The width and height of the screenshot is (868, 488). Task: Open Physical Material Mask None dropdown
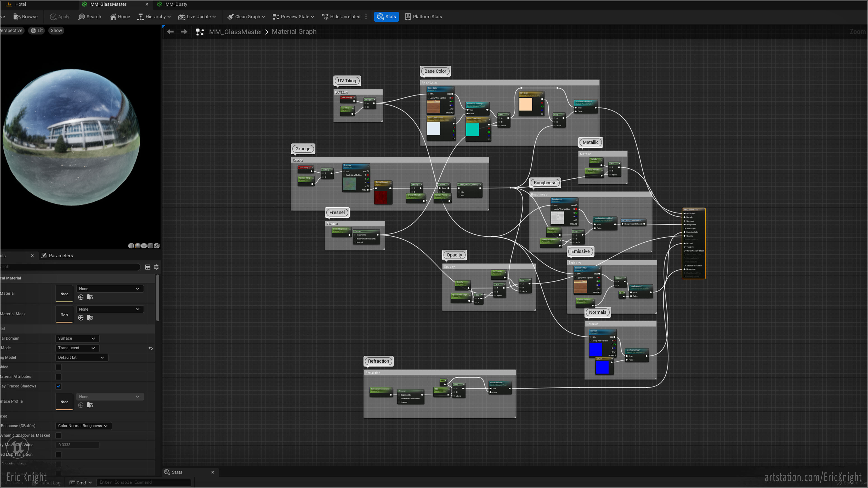(110, 309)
